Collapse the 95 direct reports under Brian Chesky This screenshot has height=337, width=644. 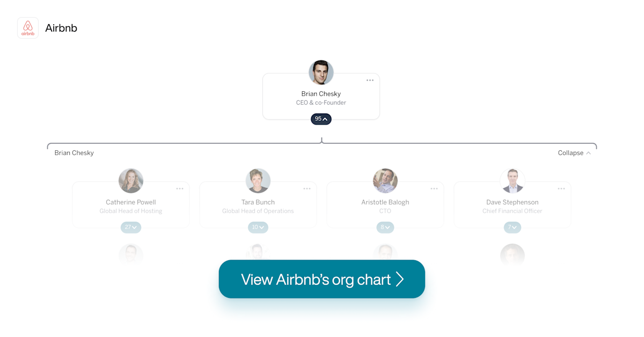point(321,119)
